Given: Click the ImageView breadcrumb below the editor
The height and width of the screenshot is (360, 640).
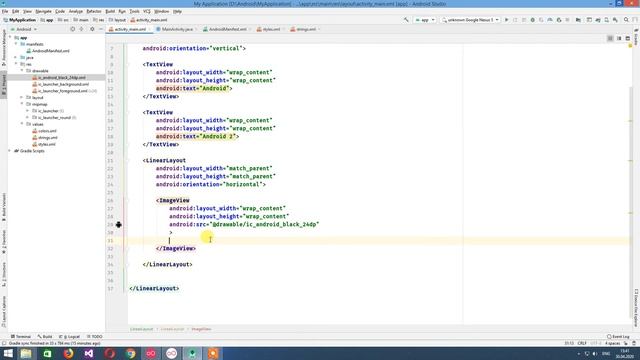Looking at the screenshot, I should [x=201, y=329].
